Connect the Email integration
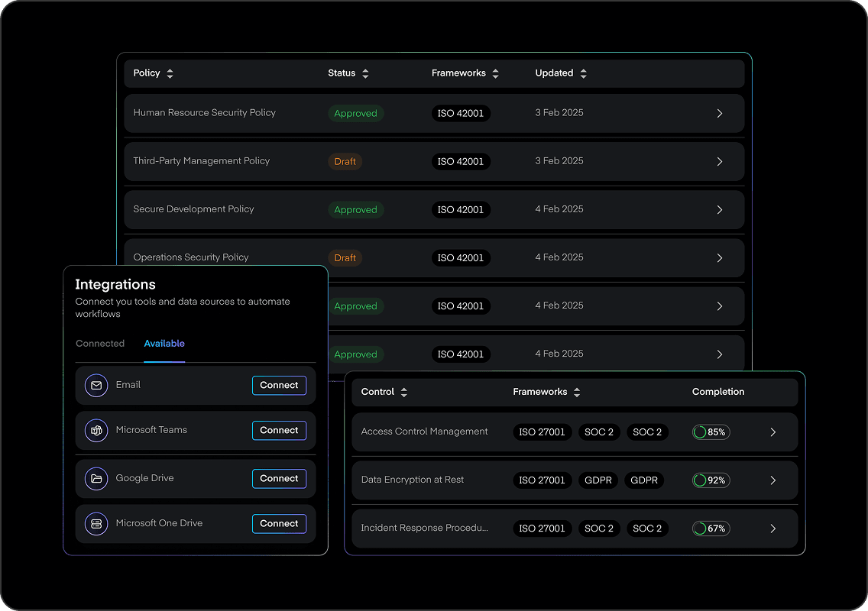The height and width of the screenshot is (611, 868). click(x=279, y=385)
